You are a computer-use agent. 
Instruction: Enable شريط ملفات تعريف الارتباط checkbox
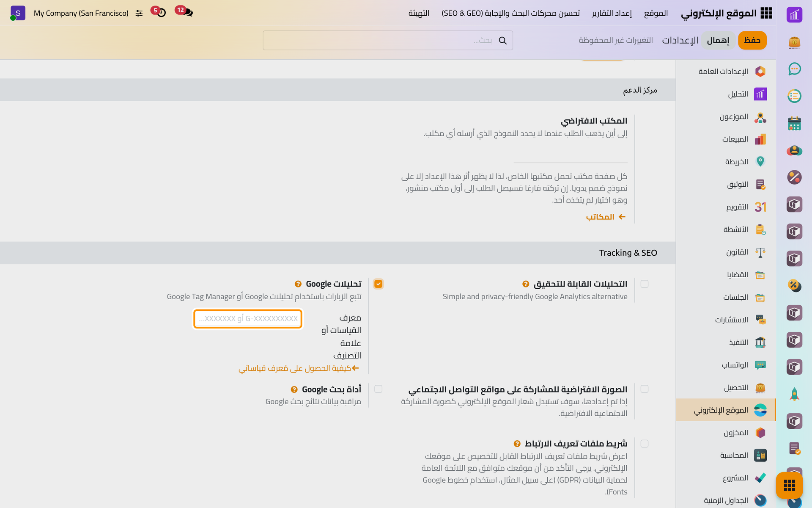[x=645, y=444]
